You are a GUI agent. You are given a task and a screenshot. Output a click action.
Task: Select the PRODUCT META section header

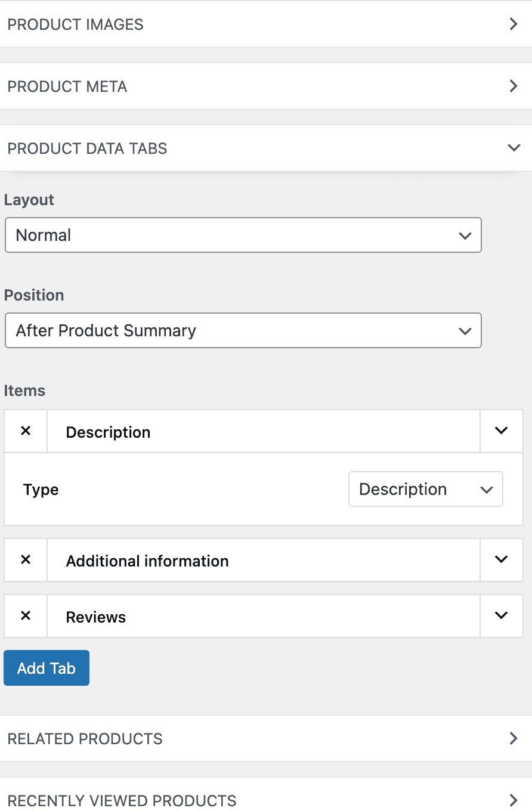coord(266,86)
